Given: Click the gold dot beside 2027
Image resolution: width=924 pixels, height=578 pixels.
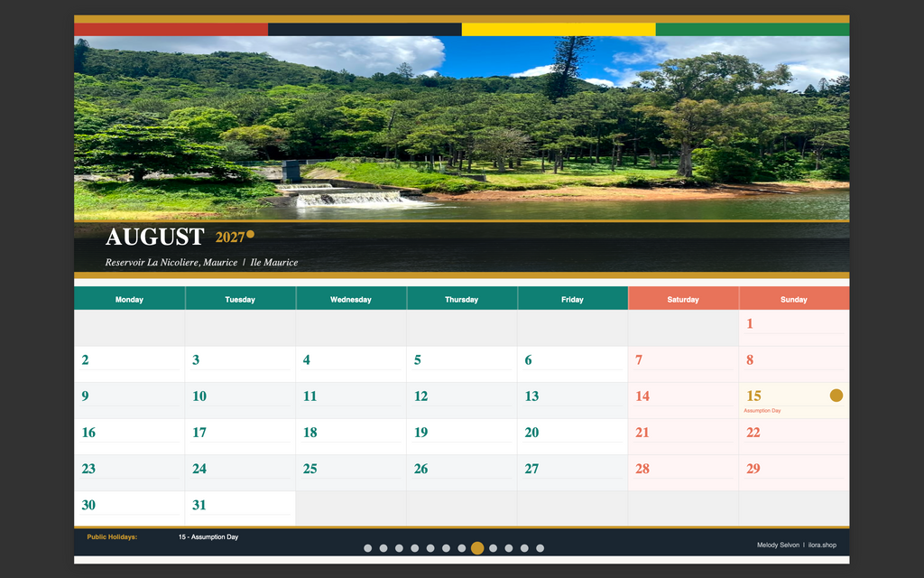Looking at the screenshot, I should click(251, 234).
